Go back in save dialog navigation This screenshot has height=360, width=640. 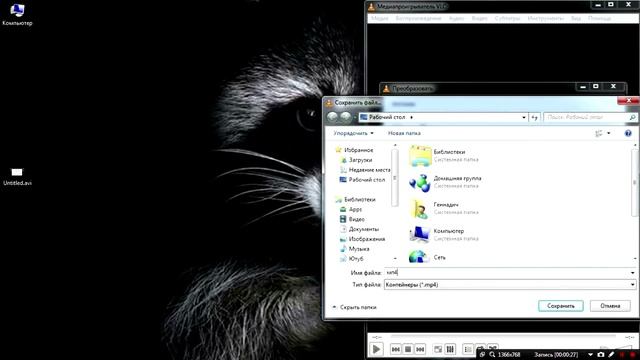point(332,117)
